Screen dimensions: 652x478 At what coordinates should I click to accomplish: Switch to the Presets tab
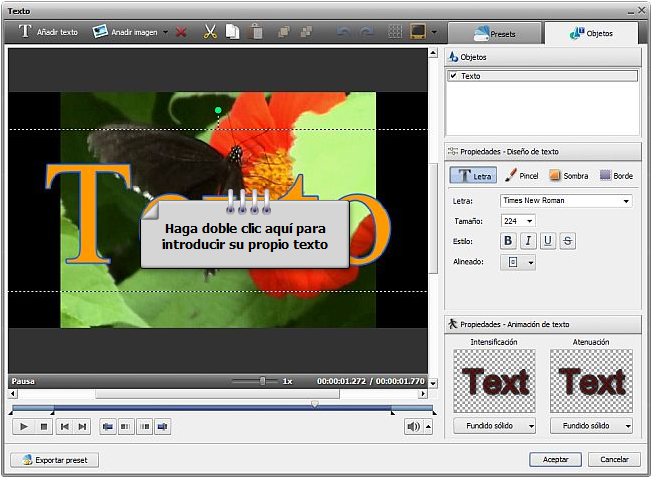point(494,33)
